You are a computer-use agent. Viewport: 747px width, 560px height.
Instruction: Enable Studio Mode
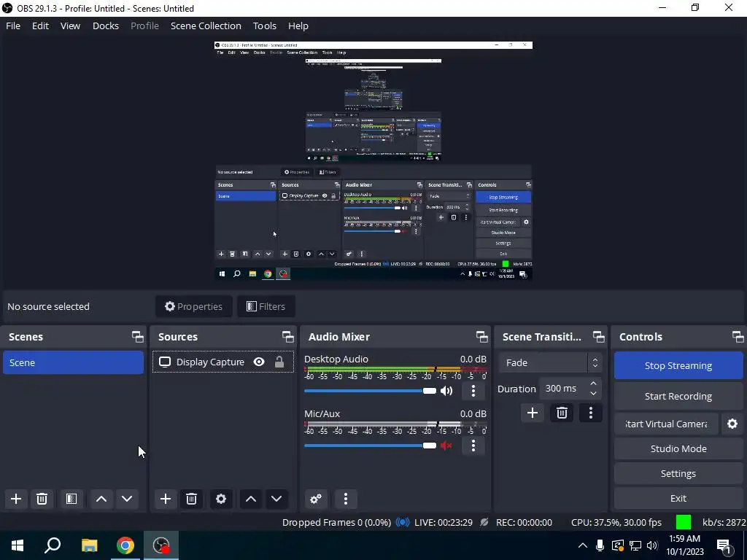coord(678,448)
